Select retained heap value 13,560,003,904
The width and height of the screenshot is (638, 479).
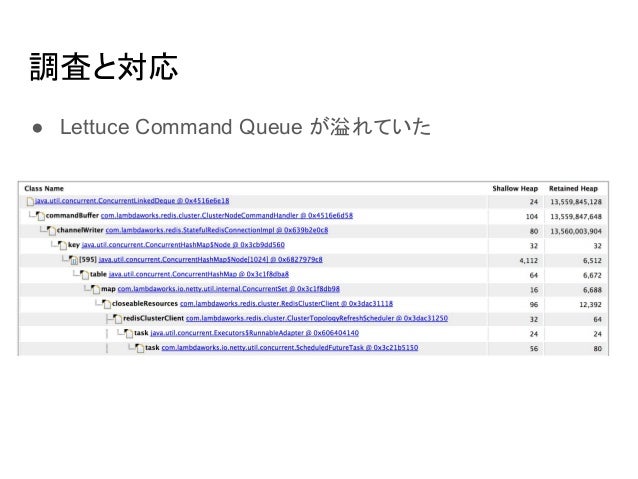pos(576,231)
